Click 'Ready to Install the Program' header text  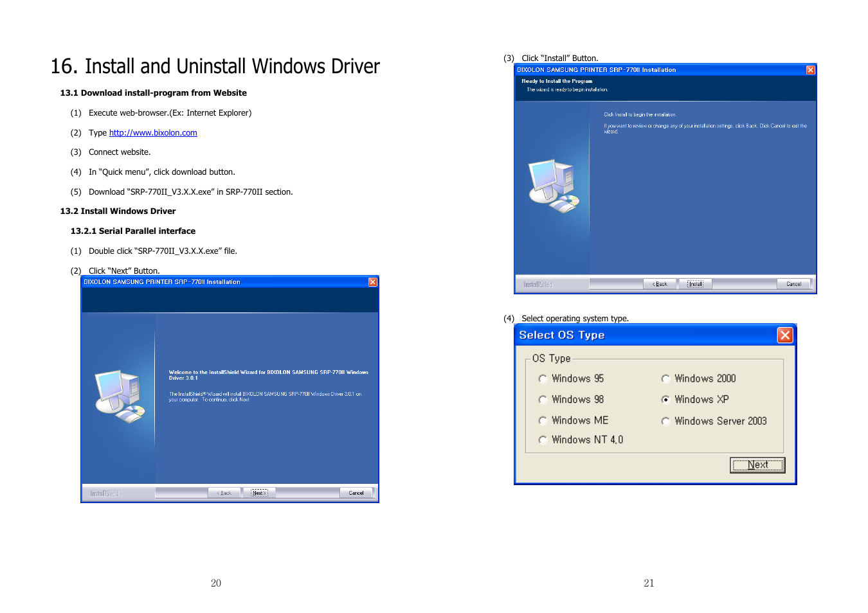tap(557, 82)
